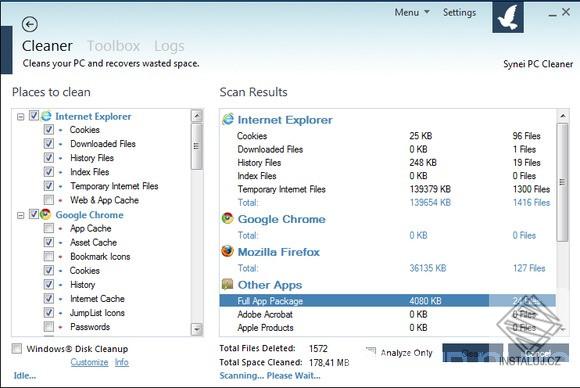Click Mozilla Firefox heading in results
The image size is (580, 388).
(279, 252)
